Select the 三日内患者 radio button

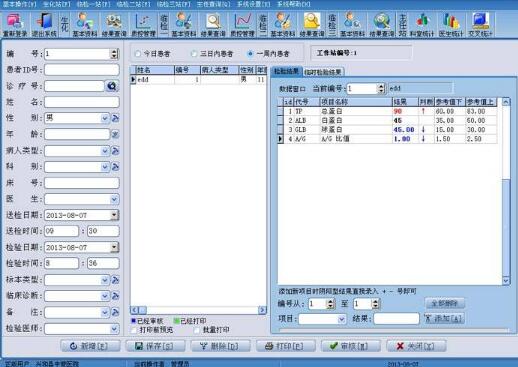click(194, 53)
